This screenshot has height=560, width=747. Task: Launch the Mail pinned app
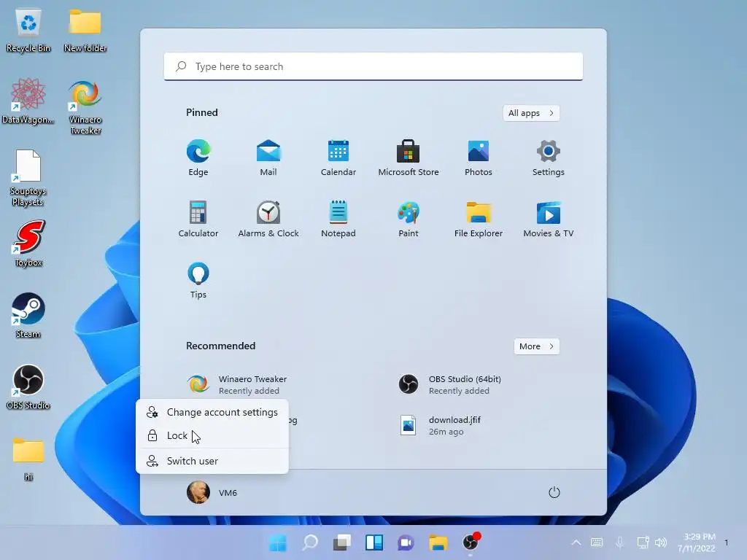268,158
